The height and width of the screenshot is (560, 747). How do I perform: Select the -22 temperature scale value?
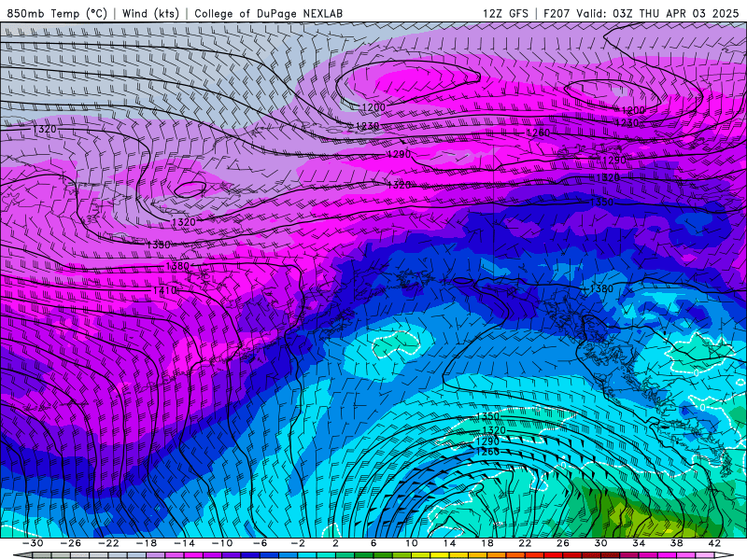[108, 543]
